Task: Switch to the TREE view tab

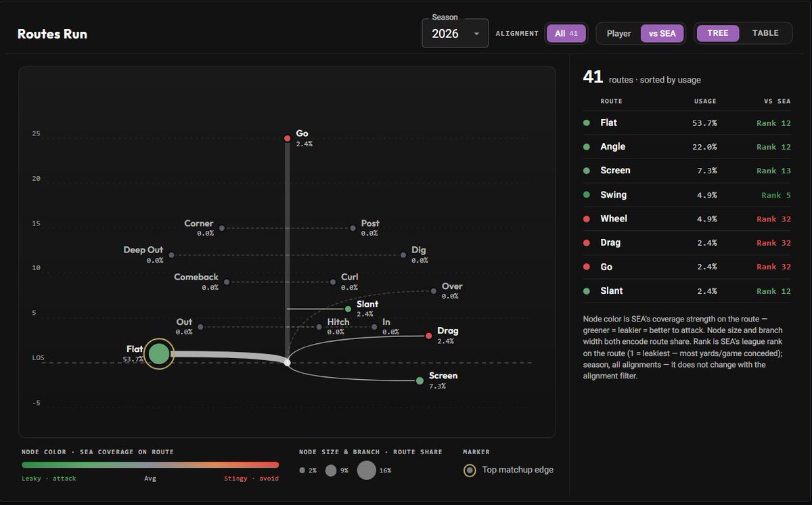Action: pos(718,32)
